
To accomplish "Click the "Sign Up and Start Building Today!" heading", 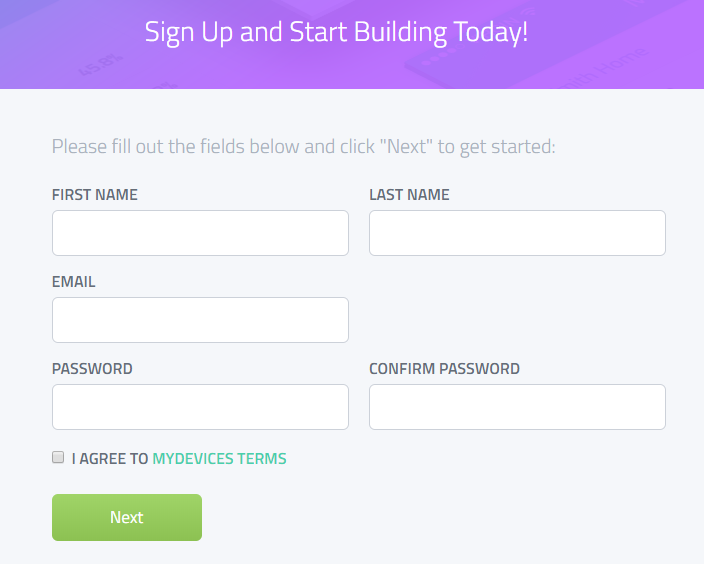I will (x=336, y=32).
